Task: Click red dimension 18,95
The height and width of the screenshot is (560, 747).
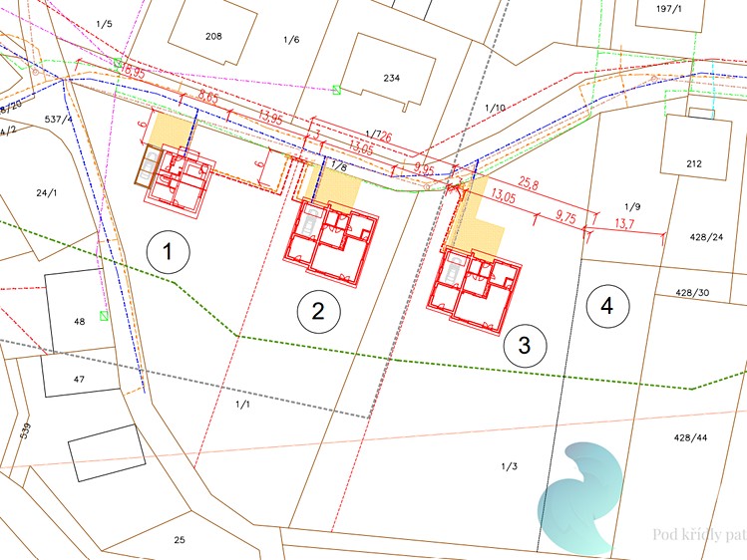Action: point(133,73)
